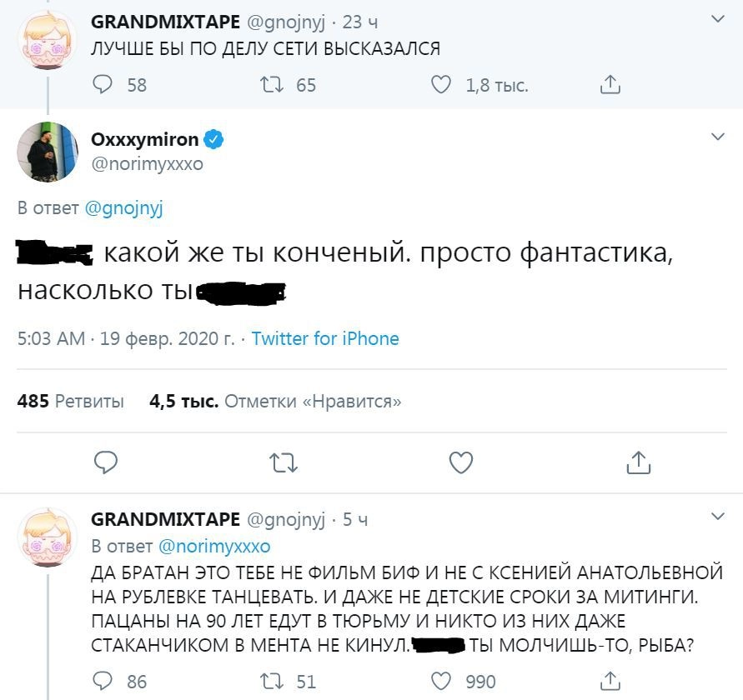
Task: View the 4,5 тыс. Отметки «Нравится» list
Action: [x=275, y=402]
